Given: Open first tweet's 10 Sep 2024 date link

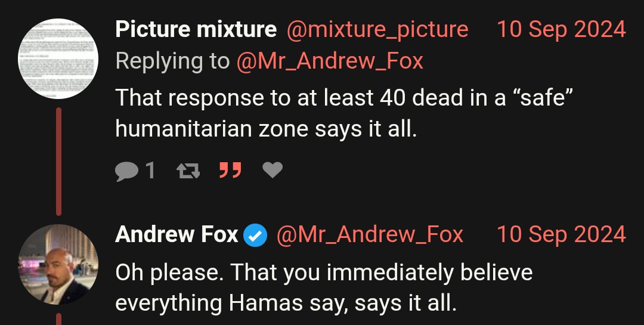Looking at the screenshot, I should click(562, 30).
